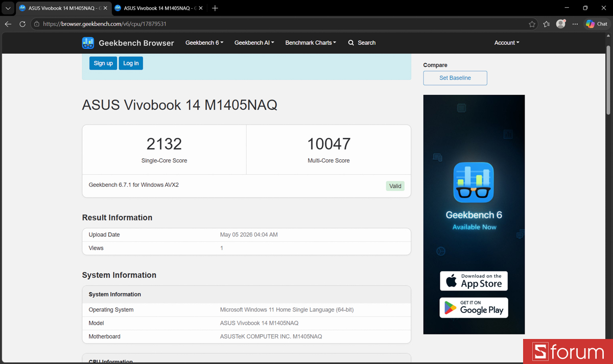
Task: Click the lock icon beside the URL
Action: pyautogui.click(x=36, y=24)
